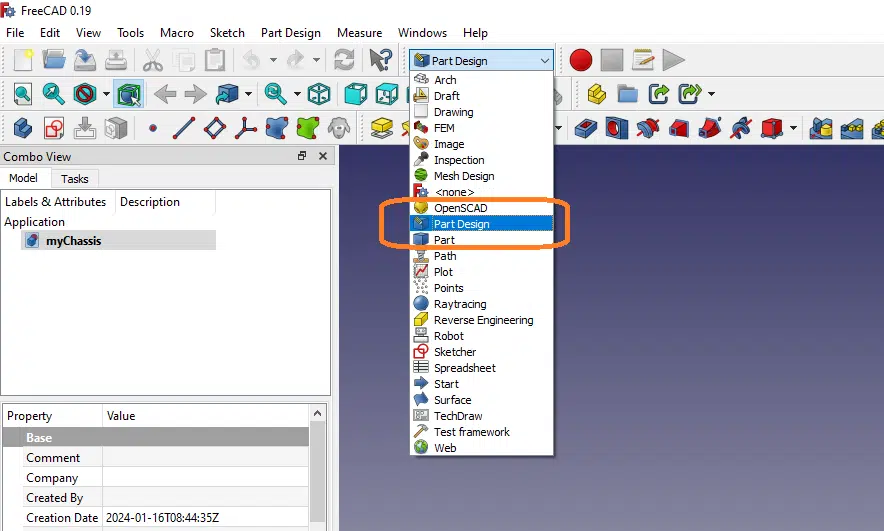Click the Hole tool icon
The width and height of the screenshot is (884, 531).
pos(617,129)
